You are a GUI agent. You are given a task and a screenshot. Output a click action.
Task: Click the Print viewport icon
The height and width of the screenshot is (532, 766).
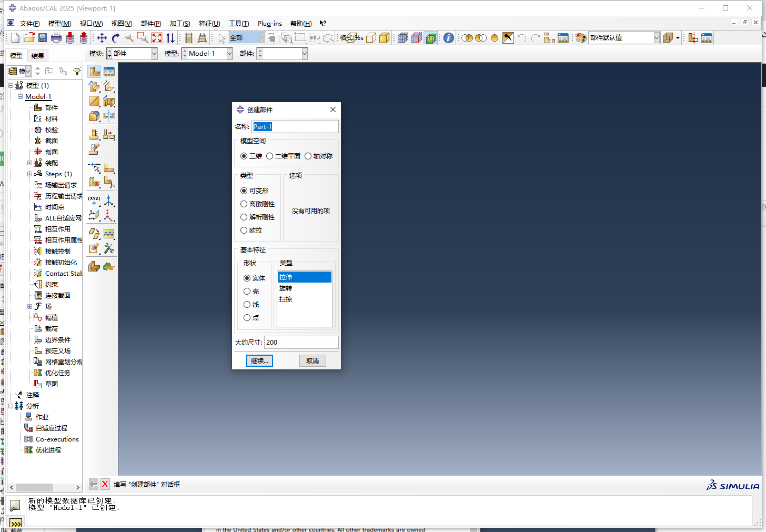tap(55, 37)
